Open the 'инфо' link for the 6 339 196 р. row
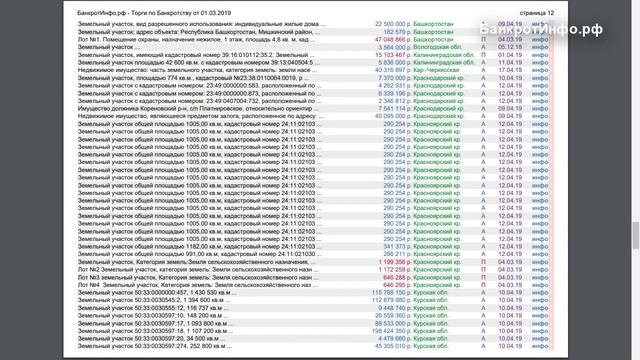This screenshot has width=640, height=360. [540, 93]
